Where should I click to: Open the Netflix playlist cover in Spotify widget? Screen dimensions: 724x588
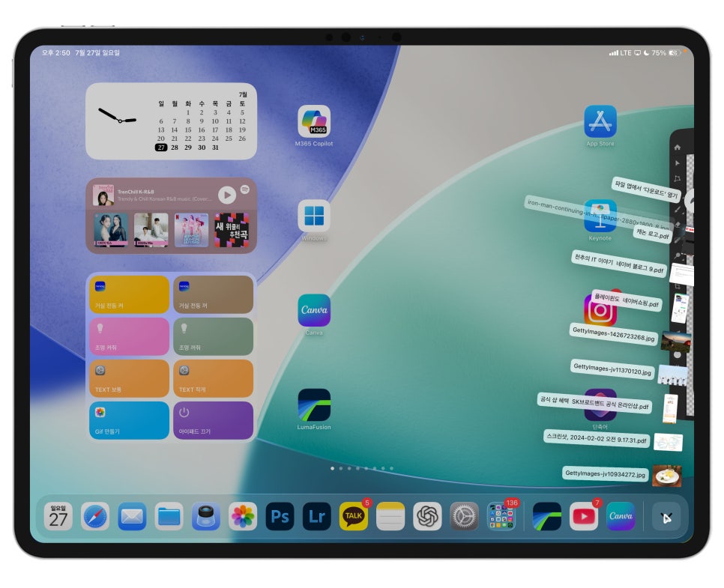(191, 230)
